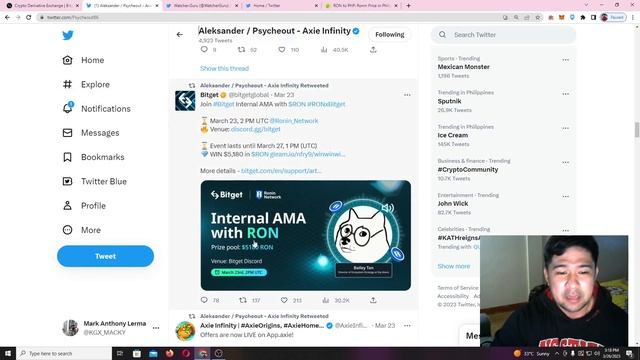
Task: Click Terms of Service footer link
Action: [458, 288]
